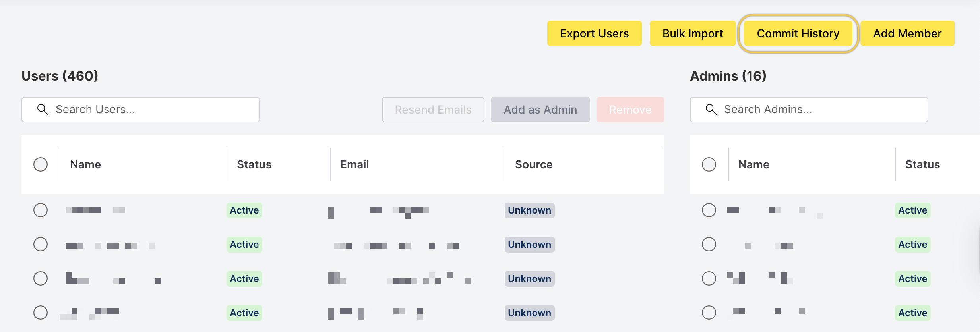This screenshot has height=332, width=980.
Task: Sort users by the Status column header
Action: click(x=254, y=164)
